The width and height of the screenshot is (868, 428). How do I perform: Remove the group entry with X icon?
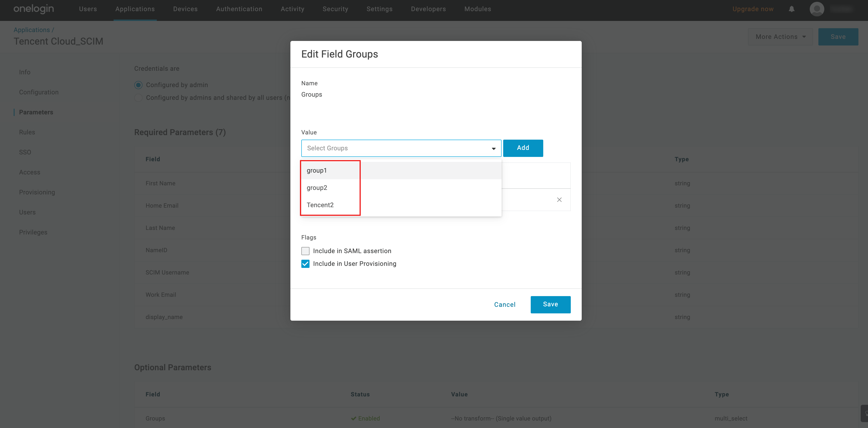pyautogui.click(x=559, y=200)
